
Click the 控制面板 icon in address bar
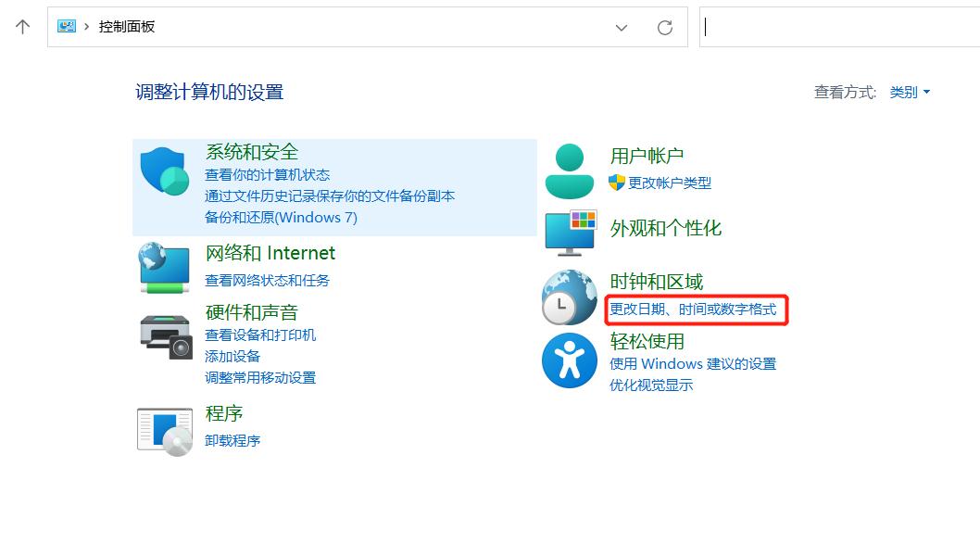click(67, 26)
